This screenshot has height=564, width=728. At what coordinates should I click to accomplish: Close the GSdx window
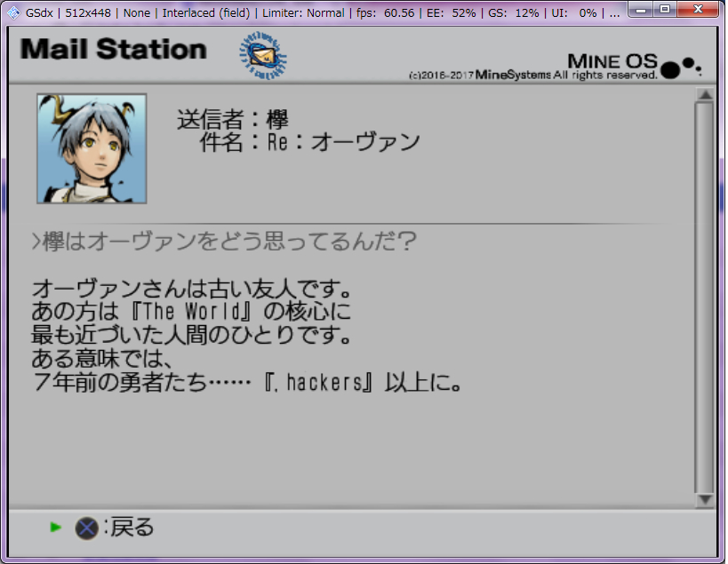pyautogui.click(x=698, y=9)
